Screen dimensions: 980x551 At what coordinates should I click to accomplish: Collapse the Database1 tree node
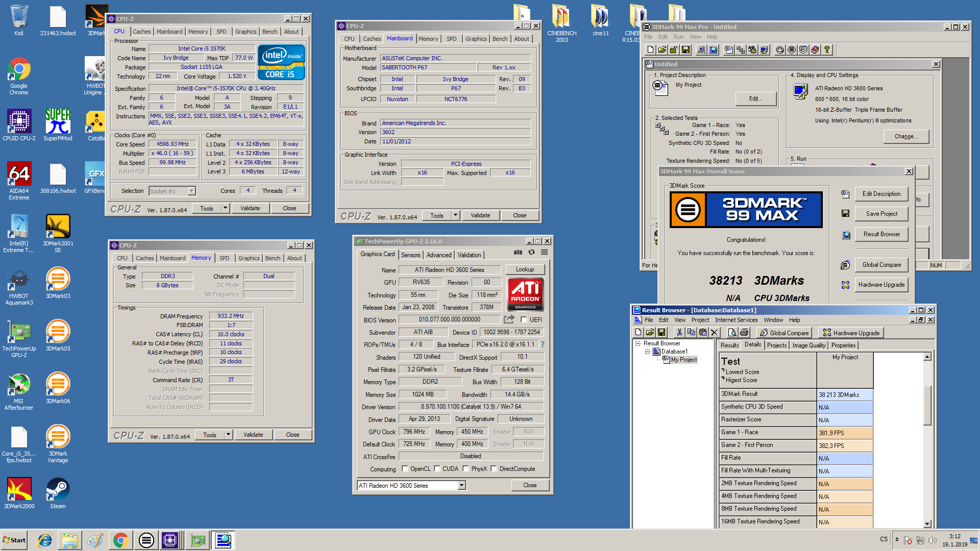coord(647,352)
